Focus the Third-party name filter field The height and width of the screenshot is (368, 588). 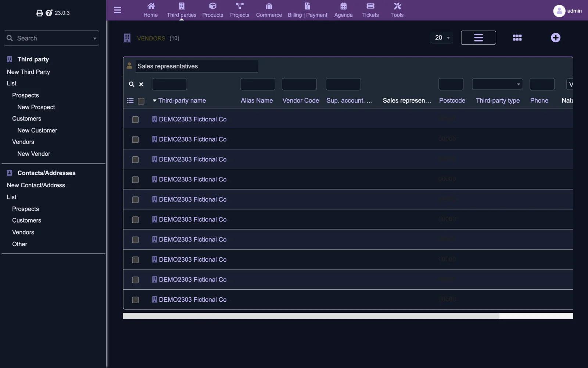[169, 84]
